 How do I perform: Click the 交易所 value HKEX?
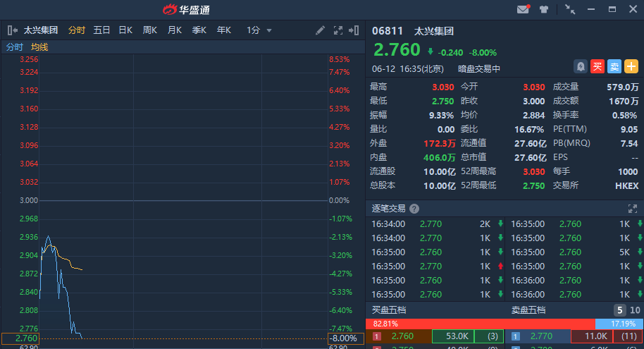coord(627,186)
